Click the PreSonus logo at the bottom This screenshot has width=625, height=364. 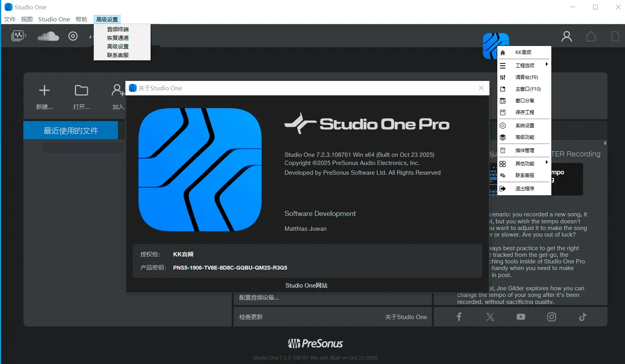[x=315, y=343]
